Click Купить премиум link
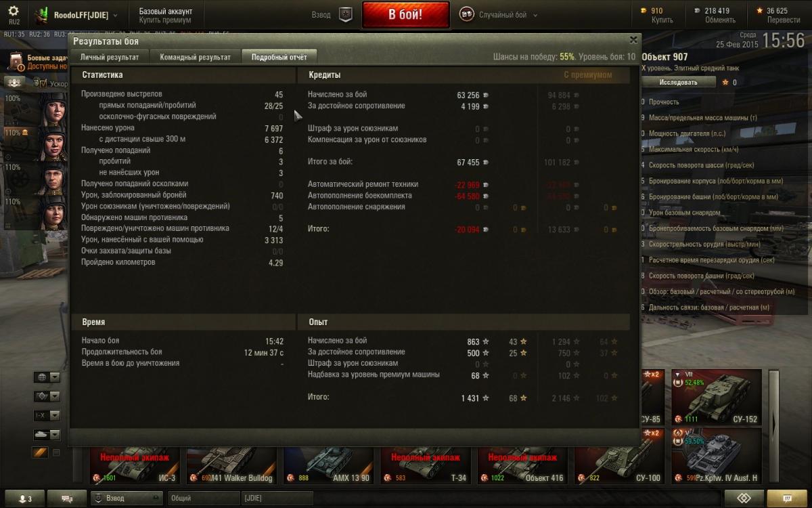This screenshot has height=508, width=812. coord(164,20)
